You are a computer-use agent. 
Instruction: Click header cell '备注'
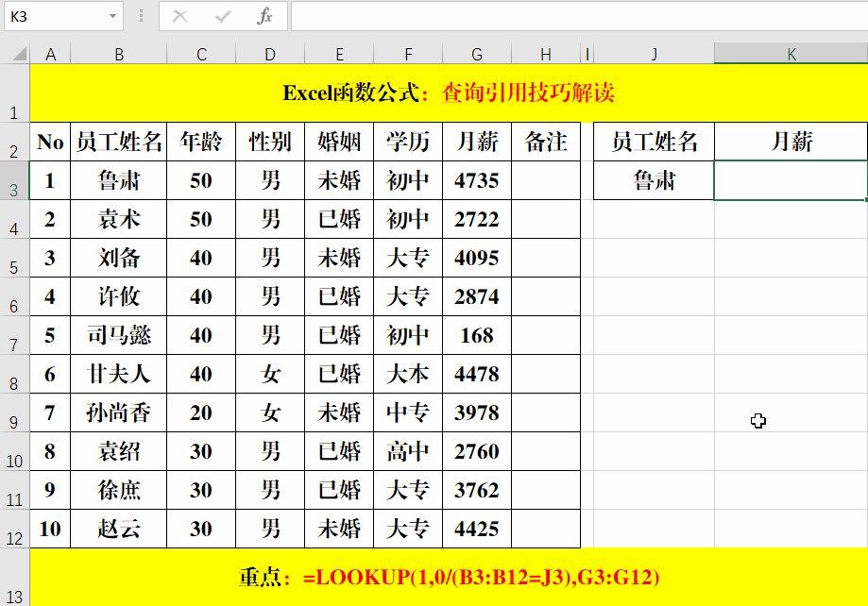(546, 142)
